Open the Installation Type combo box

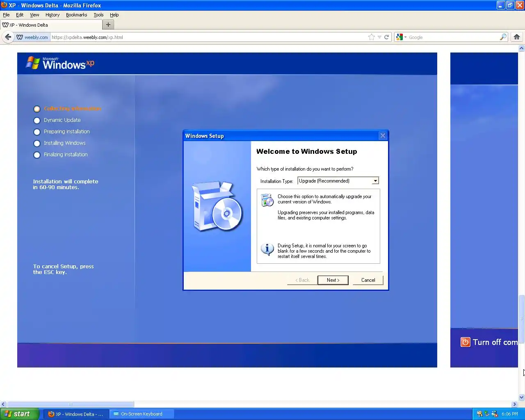(338, 181)
